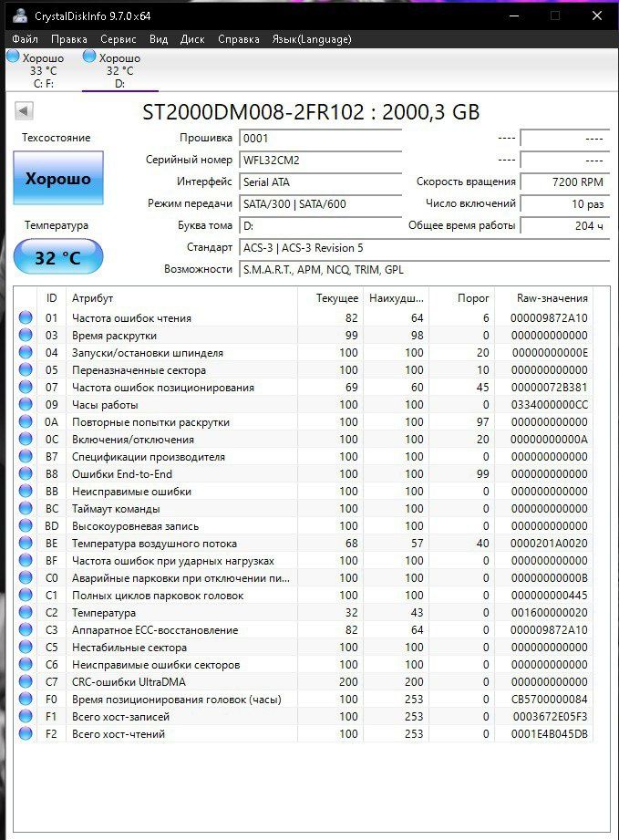The image size is (619, 840).
Task: Click status orb for attribute 03 Время раскрутки
Action: [x=26, y=335]
